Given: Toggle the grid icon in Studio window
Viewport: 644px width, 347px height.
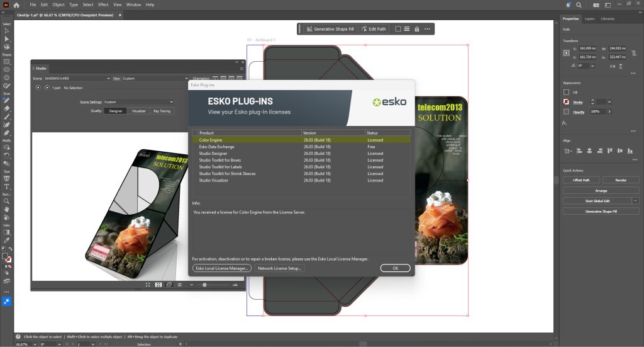Looking at the screenshot, I should pyautogui.click(x=179, y=285).
